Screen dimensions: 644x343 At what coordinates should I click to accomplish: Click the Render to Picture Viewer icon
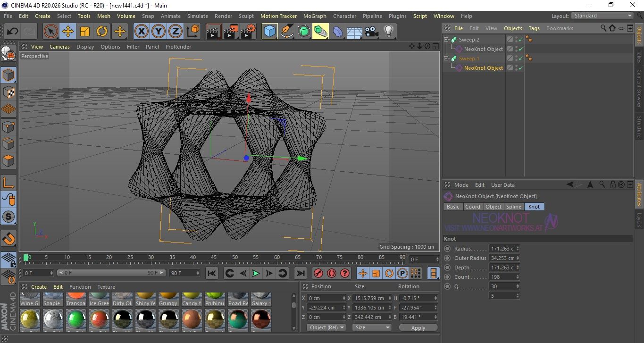(231, 32)
